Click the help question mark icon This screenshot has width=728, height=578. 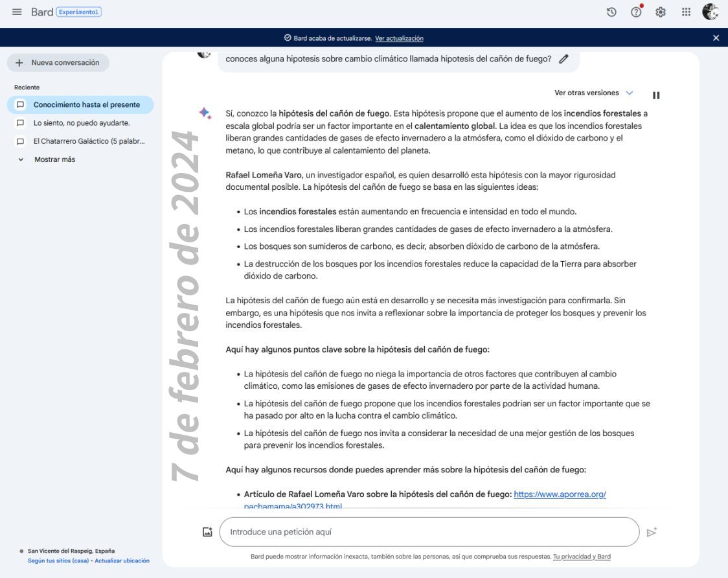click(x=636, y=12)
